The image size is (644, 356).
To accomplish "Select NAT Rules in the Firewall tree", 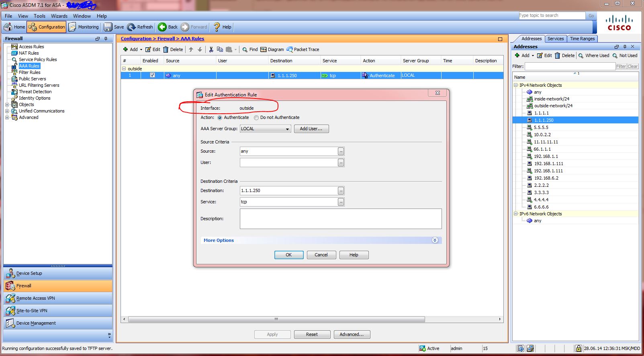I will click(x=29, y=53).
